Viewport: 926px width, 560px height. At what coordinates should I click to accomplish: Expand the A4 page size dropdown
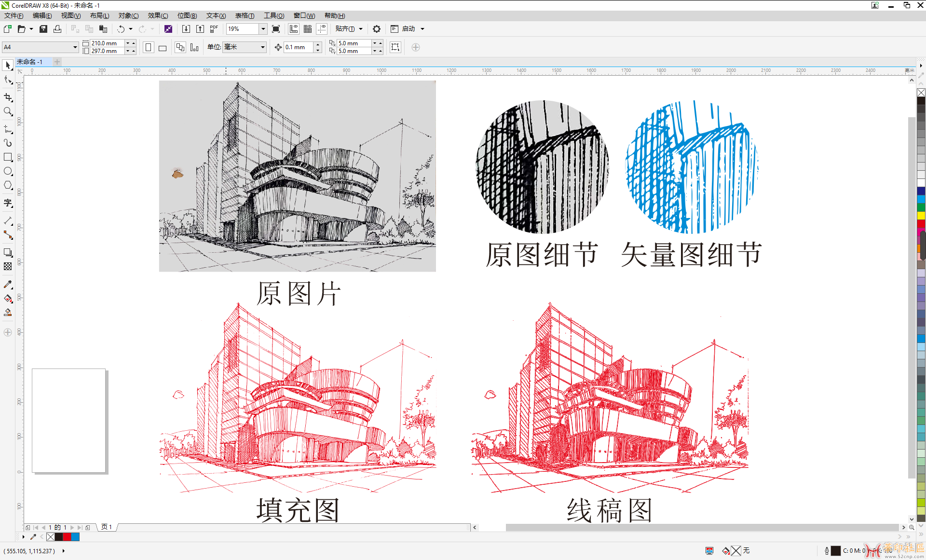pos(75,47)
